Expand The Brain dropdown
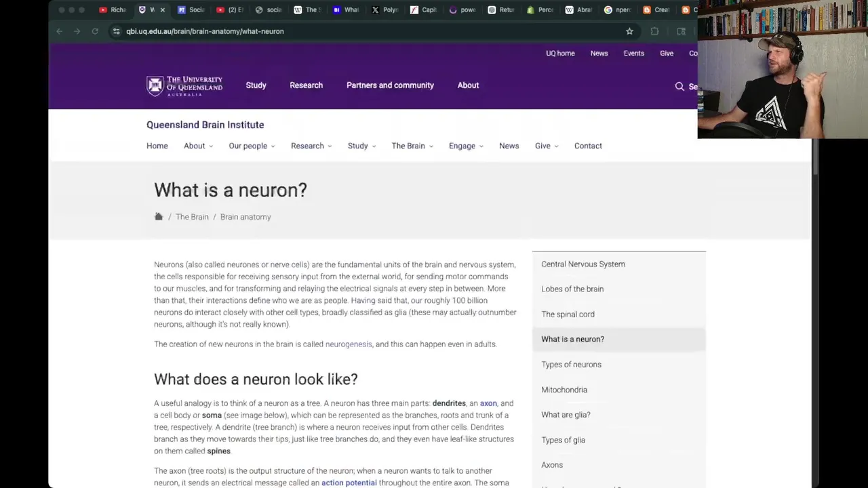This screenshot has height=488, width=868. (412, 146)
